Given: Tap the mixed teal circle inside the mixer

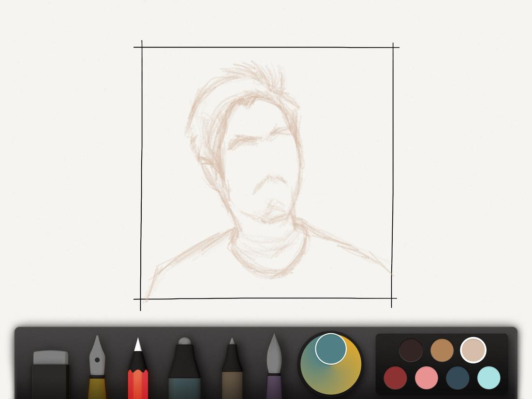Looking at the screenshot, I should pyautogui.click(x=331, y=349).
